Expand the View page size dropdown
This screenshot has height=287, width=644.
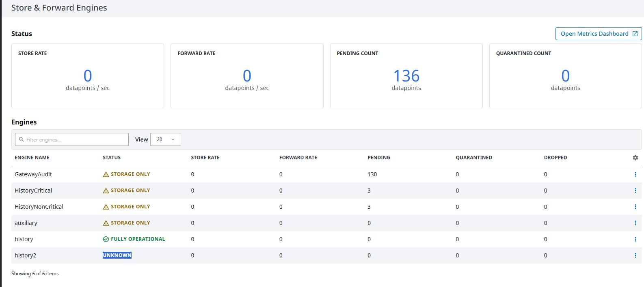pyautogui.click(x=166, y=139)
